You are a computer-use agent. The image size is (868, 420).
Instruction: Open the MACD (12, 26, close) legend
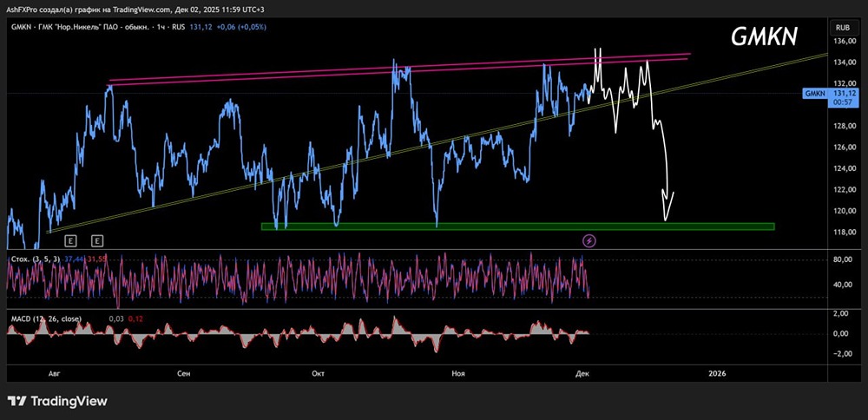click(46, 318)
